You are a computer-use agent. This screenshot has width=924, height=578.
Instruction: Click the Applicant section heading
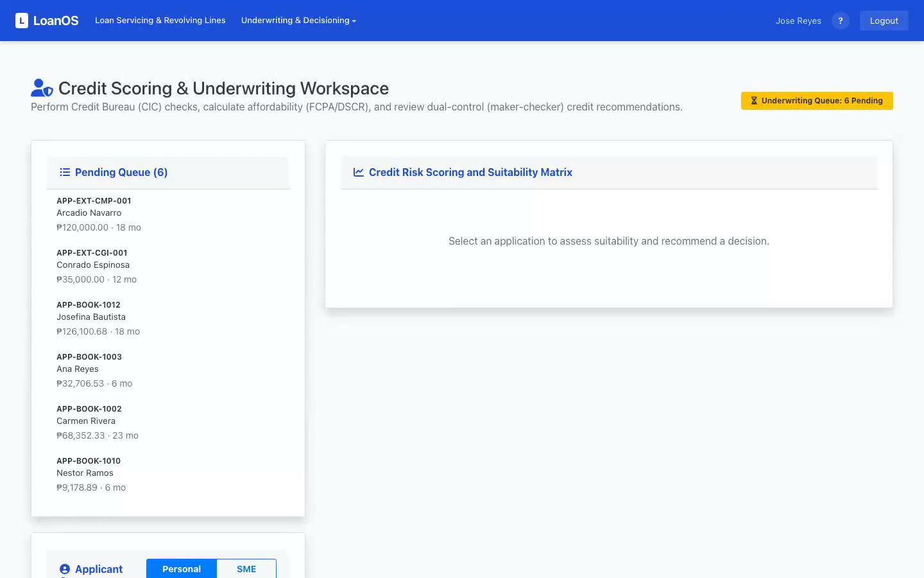click(x=99, y=569)
